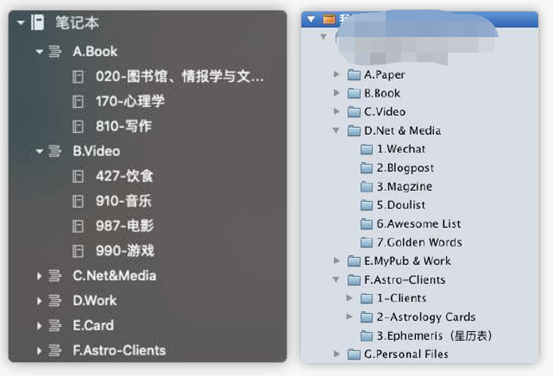Screen dimensions: 553x376
Task: Open the A.Book stack label
Action: [95, 51]
